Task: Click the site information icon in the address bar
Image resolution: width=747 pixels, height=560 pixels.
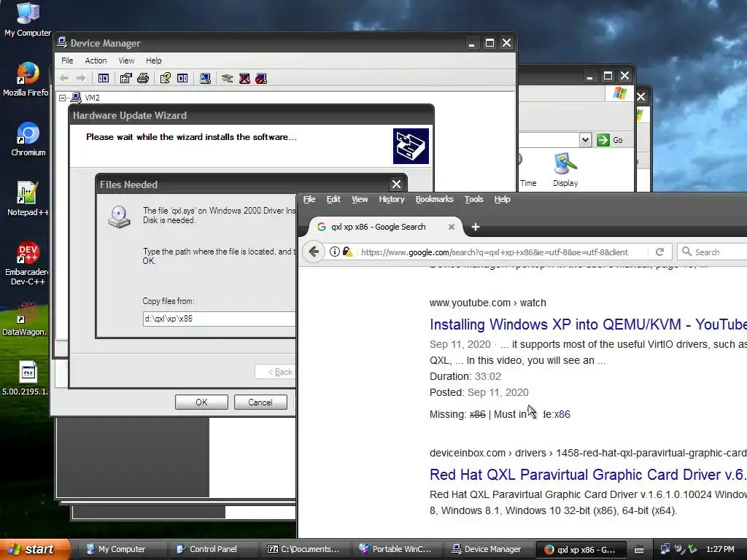Action: pyautogui.click(x=334, y=252)
